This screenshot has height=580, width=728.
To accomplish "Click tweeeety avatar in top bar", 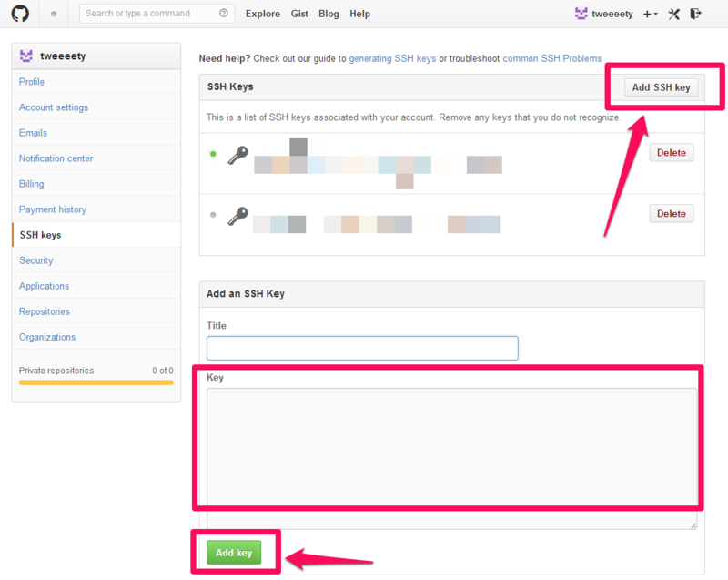I will [581, 14].
